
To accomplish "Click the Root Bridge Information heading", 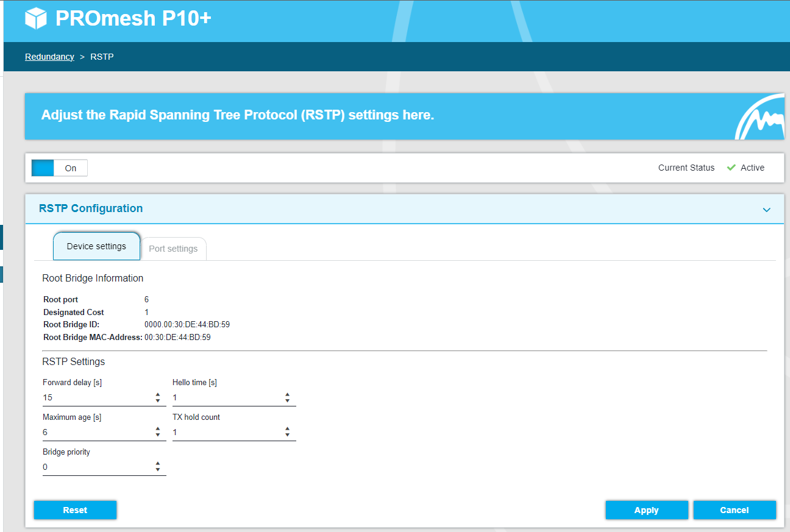I will pos(93,278).
